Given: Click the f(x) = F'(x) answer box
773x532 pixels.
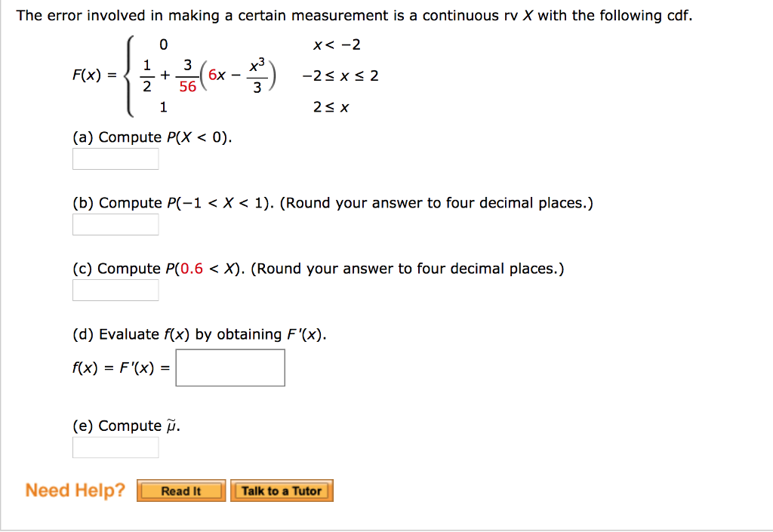Looking at the screenshot, I should (229, 367).
